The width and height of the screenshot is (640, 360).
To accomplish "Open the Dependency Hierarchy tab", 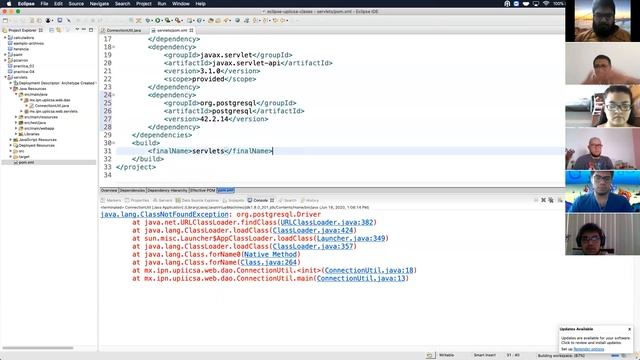I will click(167, 191).
